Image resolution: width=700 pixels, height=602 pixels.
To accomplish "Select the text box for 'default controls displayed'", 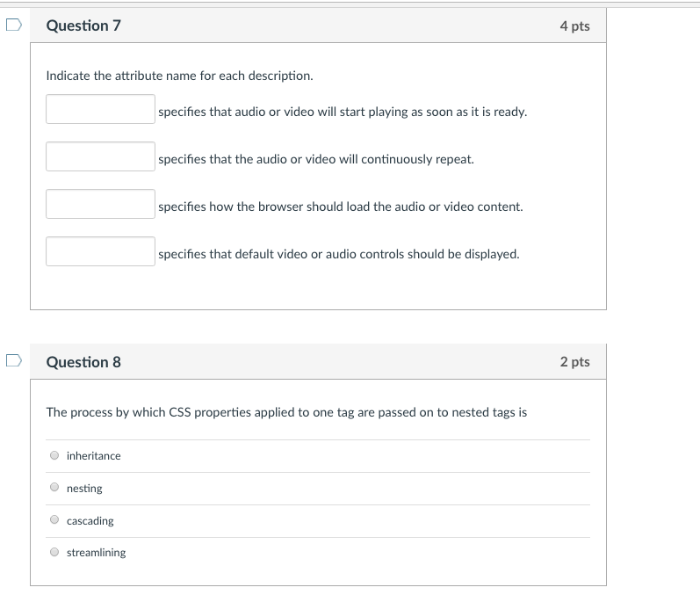I will click(x=101, y=252).
